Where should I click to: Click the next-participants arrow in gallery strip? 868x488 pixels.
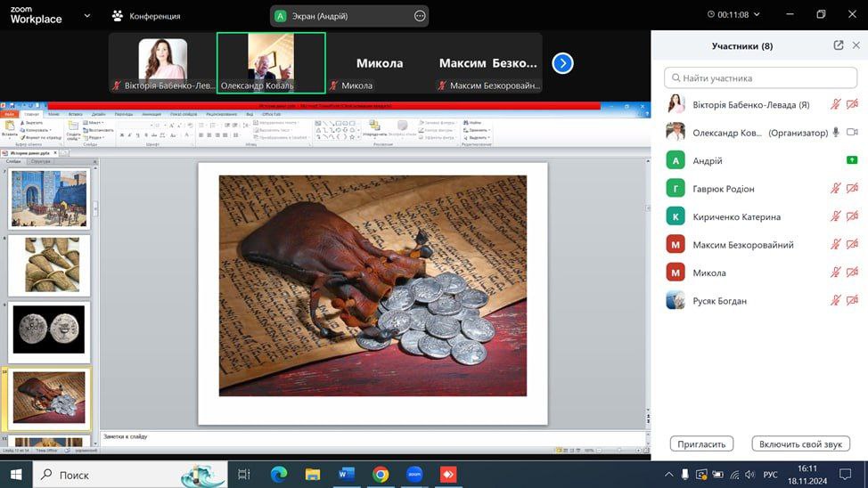click(x=562, y=63)
